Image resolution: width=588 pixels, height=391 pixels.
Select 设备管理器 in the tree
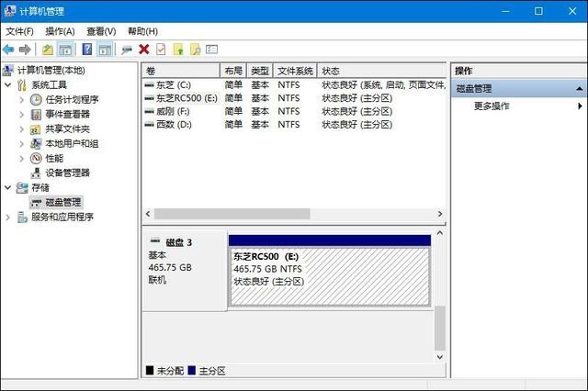[67, 173]
